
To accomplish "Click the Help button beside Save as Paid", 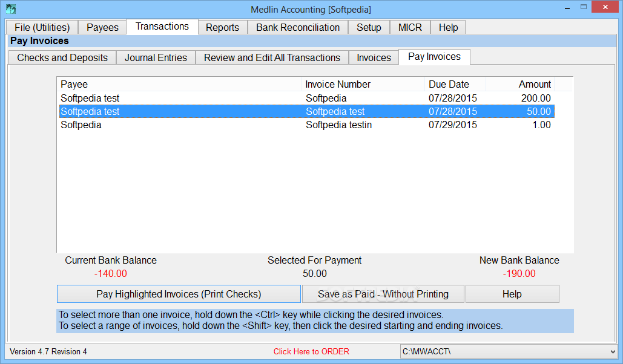I will tap(512, 294).
